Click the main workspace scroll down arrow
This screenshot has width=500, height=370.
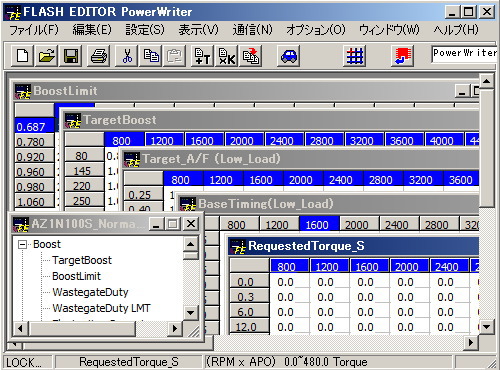coord(486,327)
